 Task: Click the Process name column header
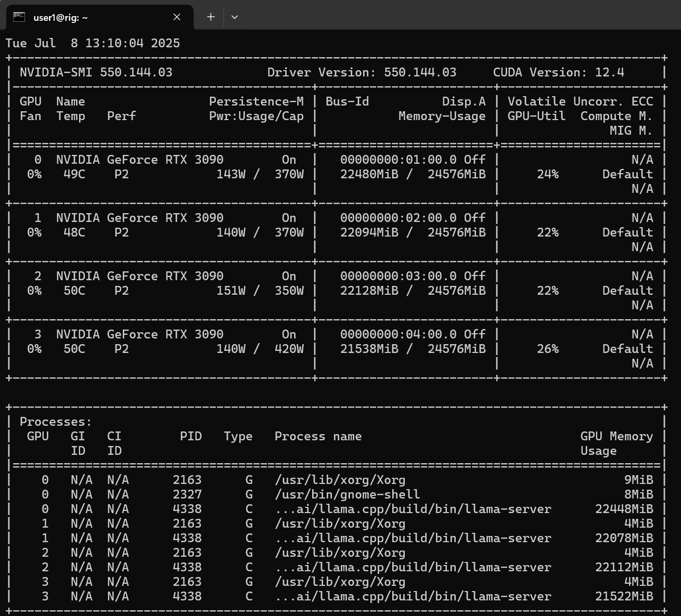pyautogui.click(x=318, y=437)
